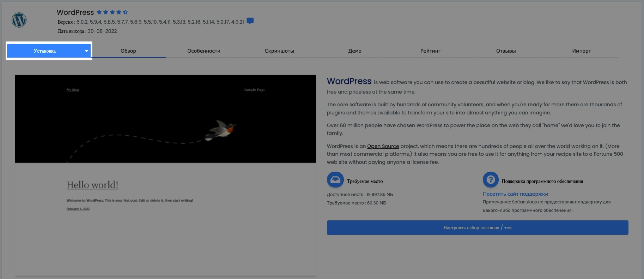644x279 pixels.
Task: Click the WordPress logo icon
Action: tap(19, 20)
